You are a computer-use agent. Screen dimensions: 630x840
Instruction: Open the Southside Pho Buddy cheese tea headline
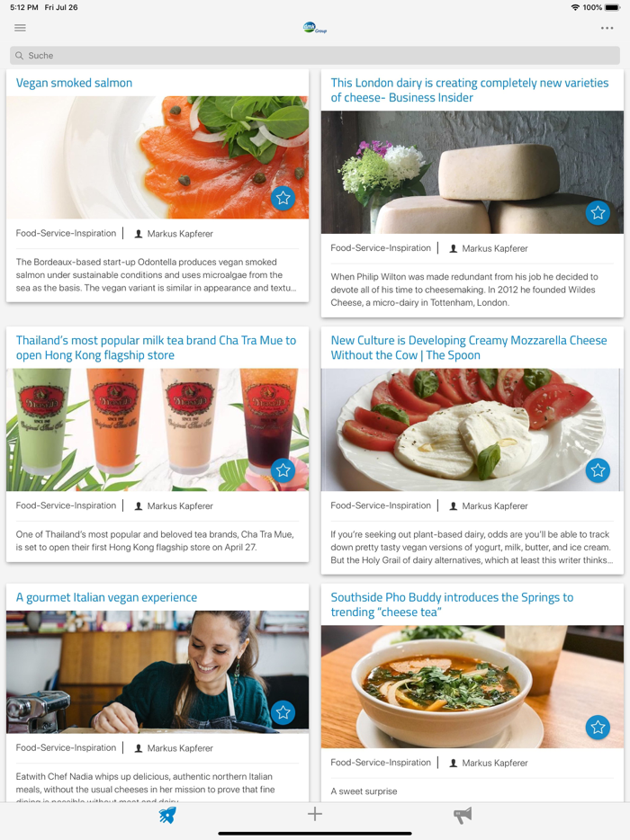point(452,605)
